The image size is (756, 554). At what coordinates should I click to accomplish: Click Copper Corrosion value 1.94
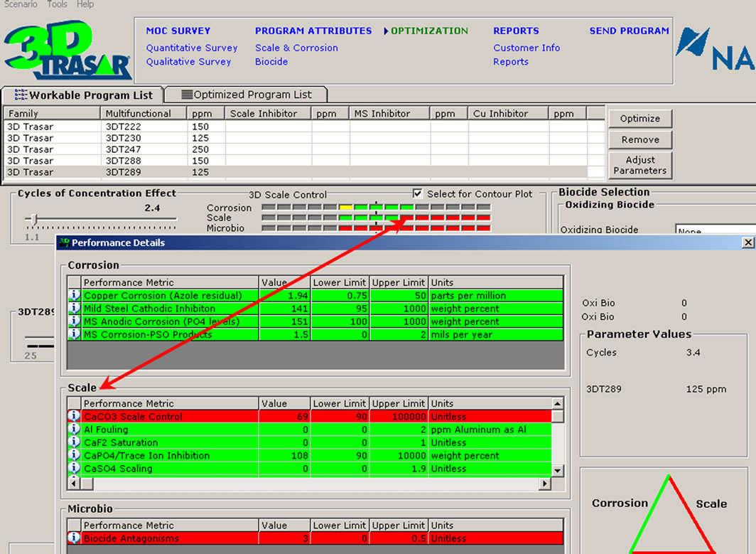(284, 295)
